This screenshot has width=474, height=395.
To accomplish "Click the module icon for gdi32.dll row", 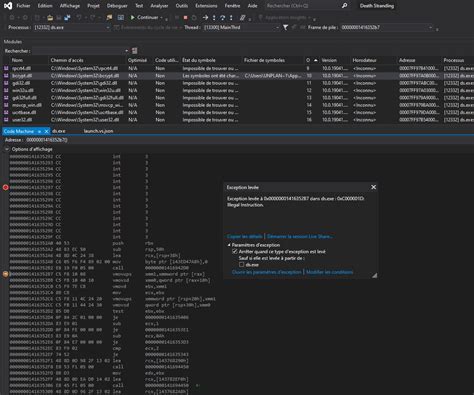I will click(x=6, y=83).
